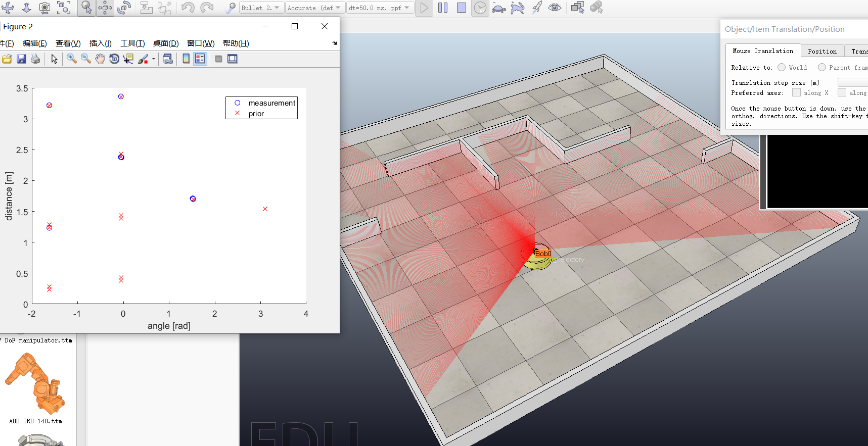The image size is (868, 446).
Task: Click the link plot icon in Figure 2
Action: point(168,59)
